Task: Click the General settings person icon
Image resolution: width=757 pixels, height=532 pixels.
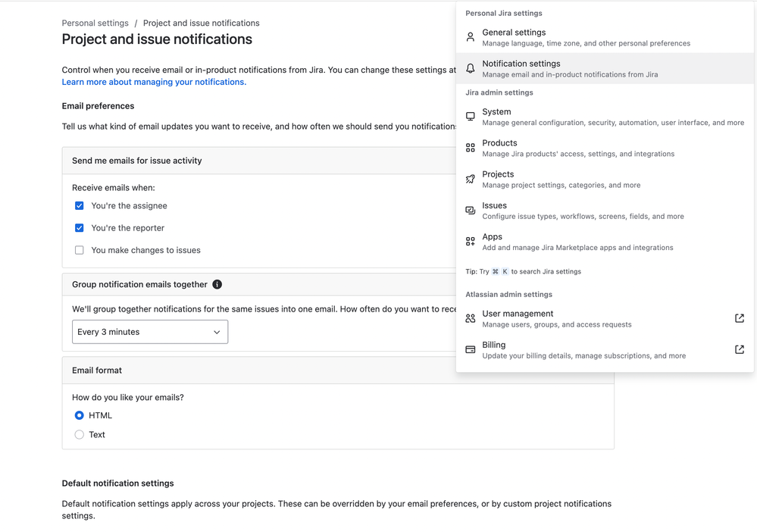Action: pos(471,37)
